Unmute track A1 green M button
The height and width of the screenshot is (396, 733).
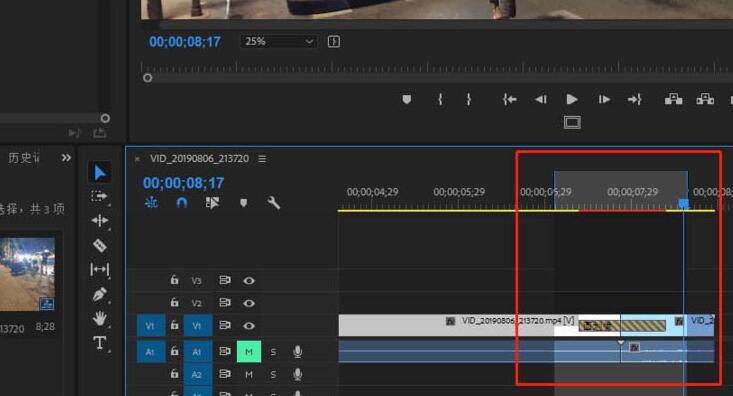249,352
